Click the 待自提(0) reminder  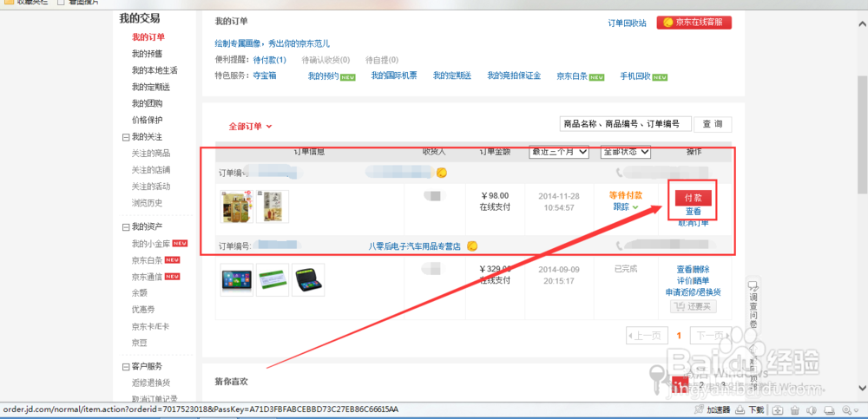(382, 60)
